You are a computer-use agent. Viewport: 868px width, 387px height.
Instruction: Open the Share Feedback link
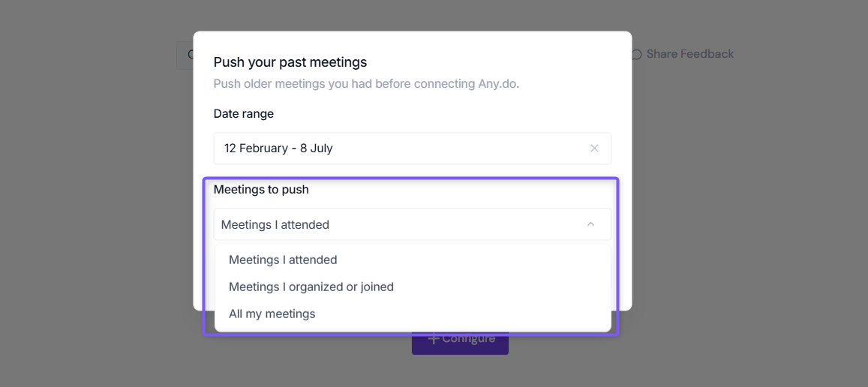pos(689,54)
